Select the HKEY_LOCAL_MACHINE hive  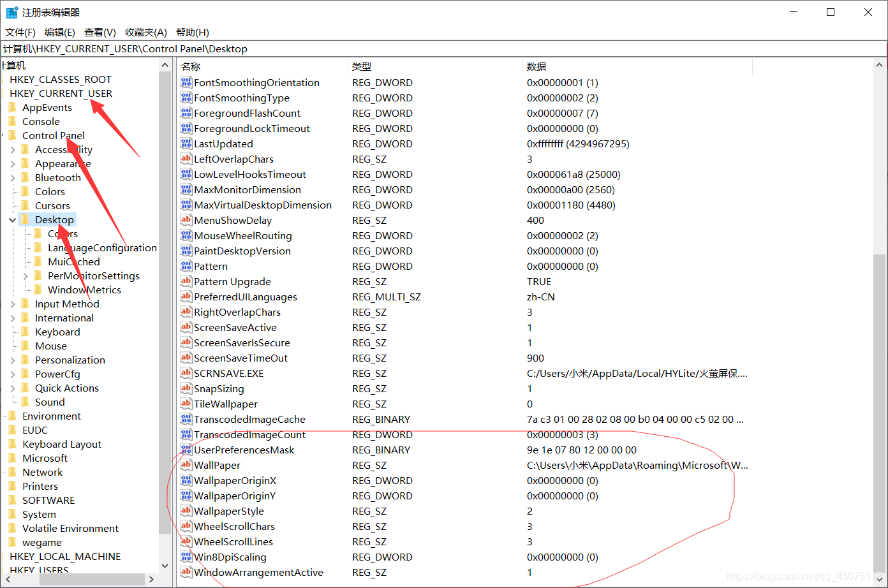click(65, 556)
